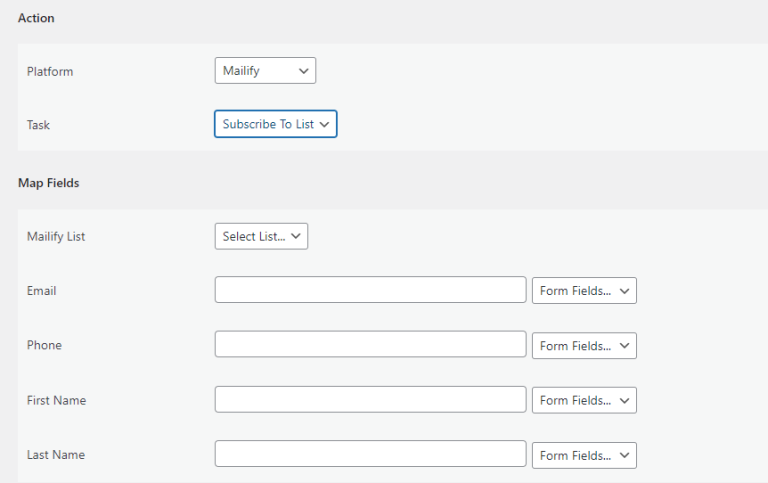Expand Form Fields dropdown for Phone row
768x483 pixels.
click(584, 345)
